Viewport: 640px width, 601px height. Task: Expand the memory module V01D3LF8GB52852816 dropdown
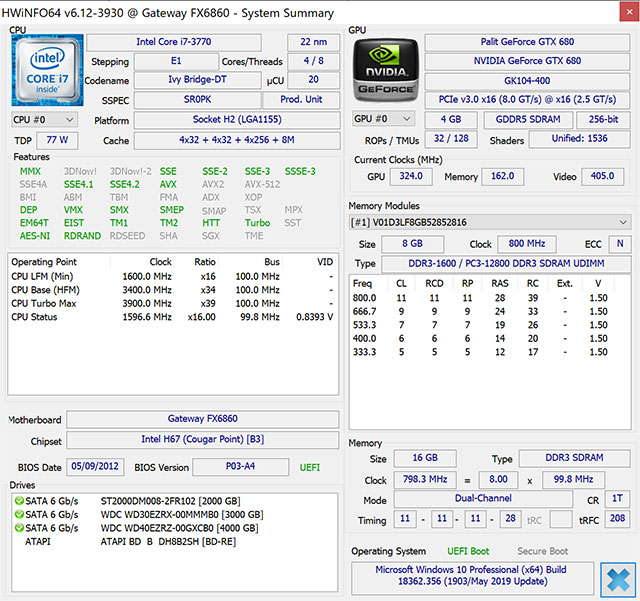(490, 223)
